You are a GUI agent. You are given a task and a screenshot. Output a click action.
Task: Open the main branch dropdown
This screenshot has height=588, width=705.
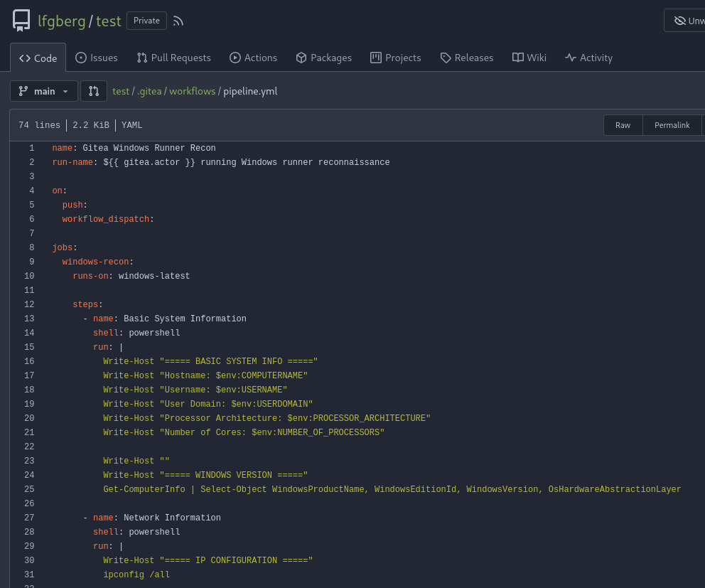pyautogui.click(x=43, y=91)
